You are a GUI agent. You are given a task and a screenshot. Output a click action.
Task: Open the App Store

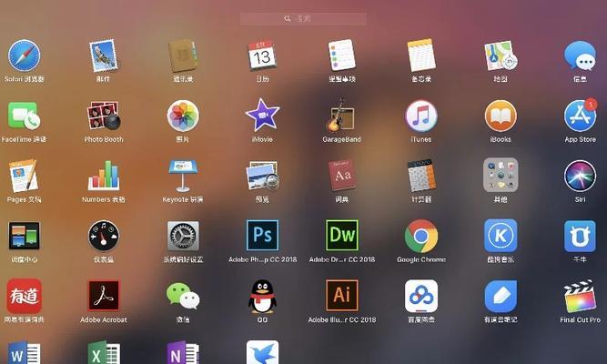[x=580, y=116]
